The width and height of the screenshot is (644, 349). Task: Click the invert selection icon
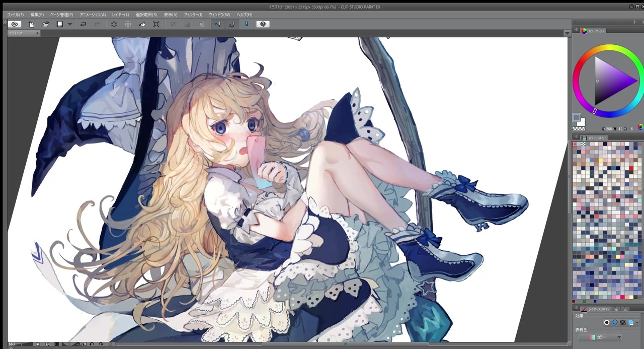tap(188, 24)
